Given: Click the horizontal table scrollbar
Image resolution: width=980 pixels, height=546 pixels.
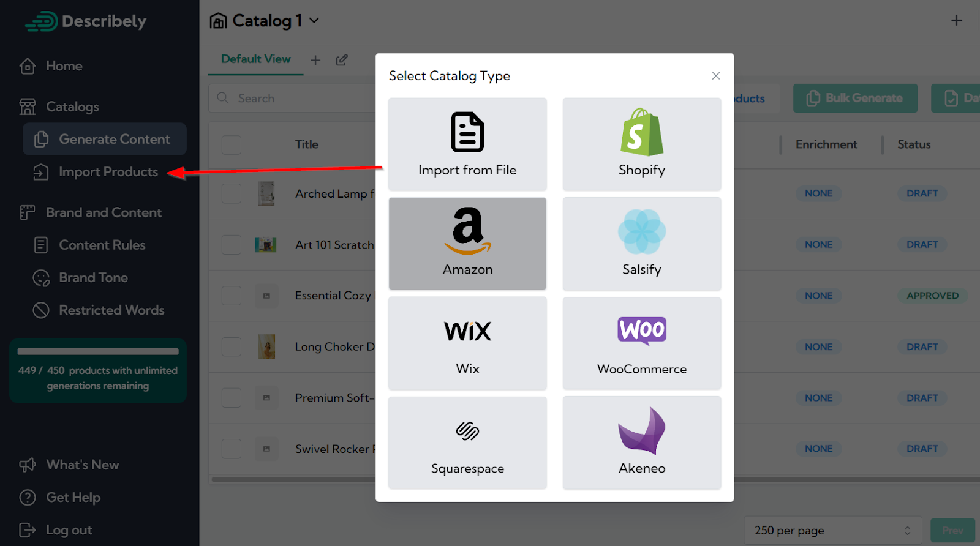Looking at the screenshot, I should (x=594, y=480).
